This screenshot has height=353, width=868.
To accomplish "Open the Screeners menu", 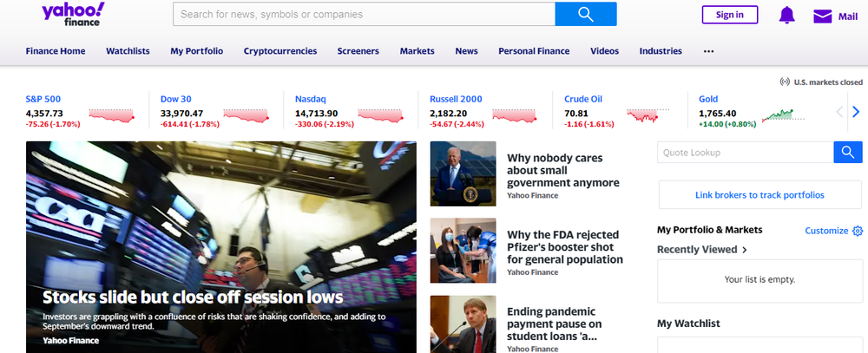I will click(358, 51).
